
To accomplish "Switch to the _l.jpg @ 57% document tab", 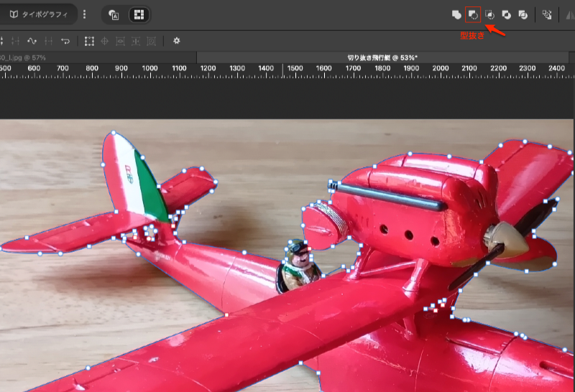I will tap(98, 57).
